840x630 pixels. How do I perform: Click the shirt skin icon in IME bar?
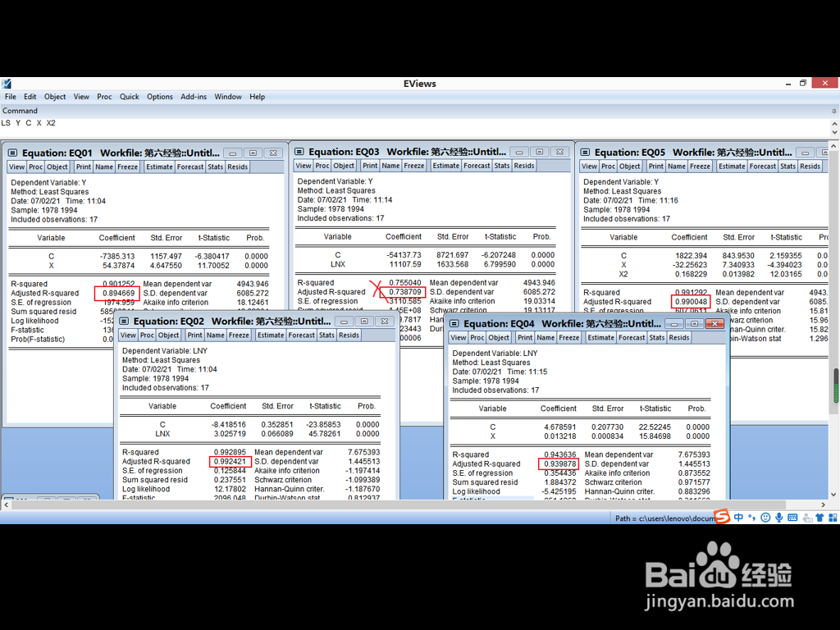pos(819,518)
